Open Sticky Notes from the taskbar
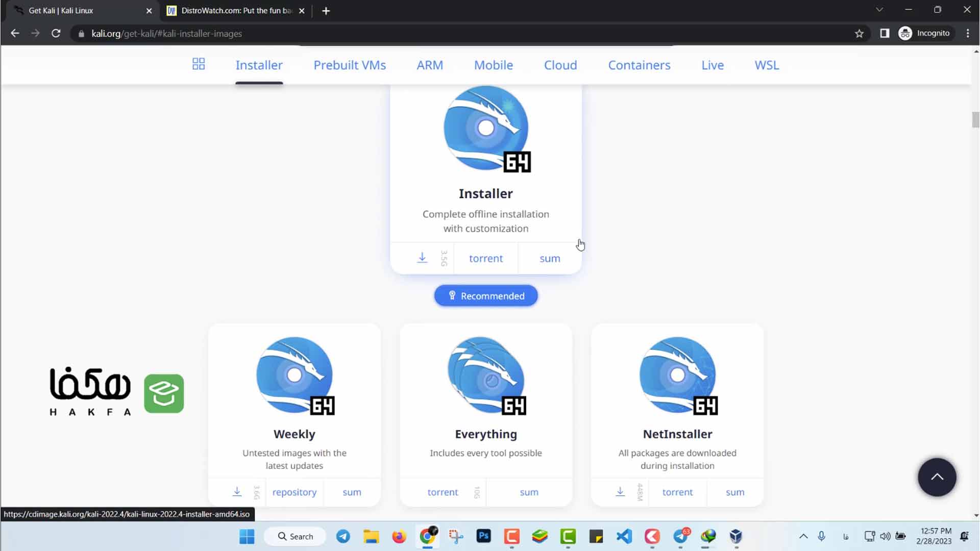This screenshot has width=980, height=551. pos(596,536)
